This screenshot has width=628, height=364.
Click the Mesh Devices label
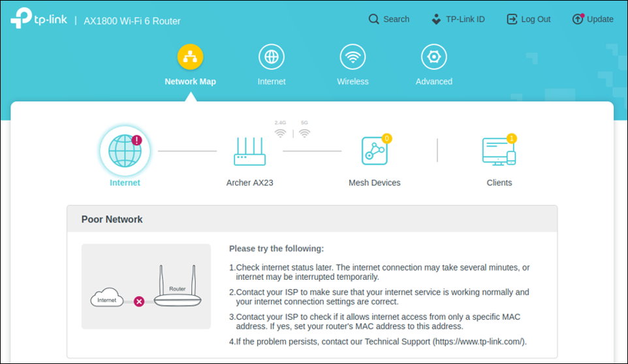[375, 183]
